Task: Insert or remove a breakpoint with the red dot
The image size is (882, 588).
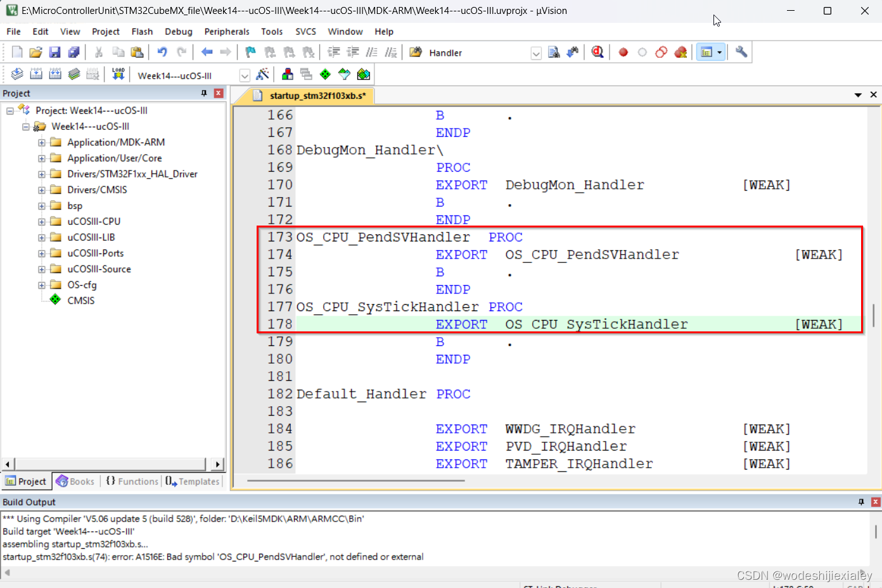Action: (x=623, y=53)
